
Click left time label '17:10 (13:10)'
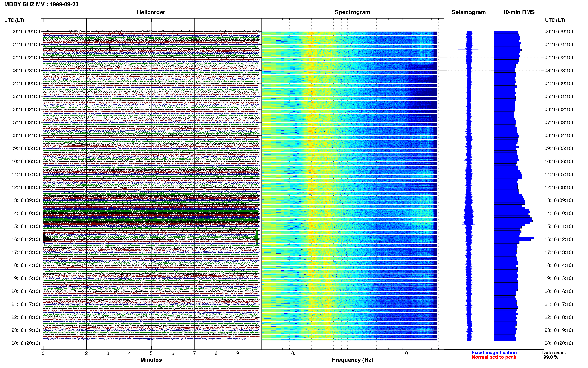(26, 252)
